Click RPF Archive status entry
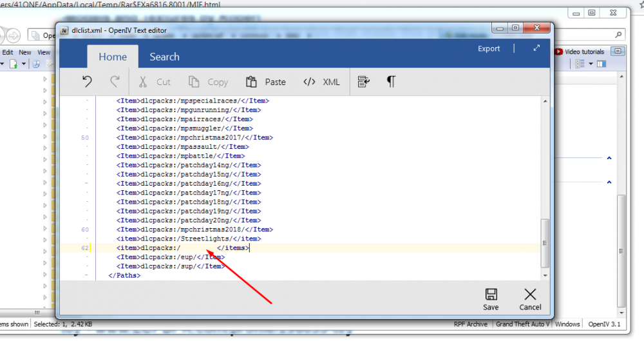 coord(471,324)
